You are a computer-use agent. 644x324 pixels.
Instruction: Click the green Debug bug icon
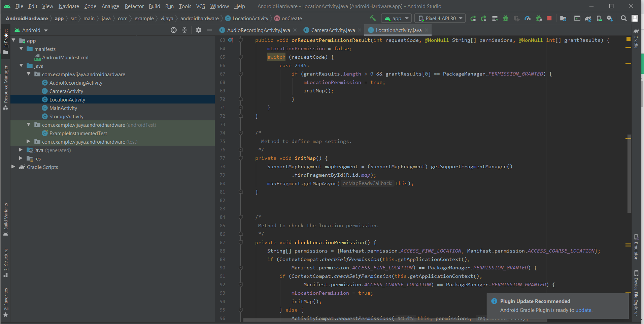point(506,19)
